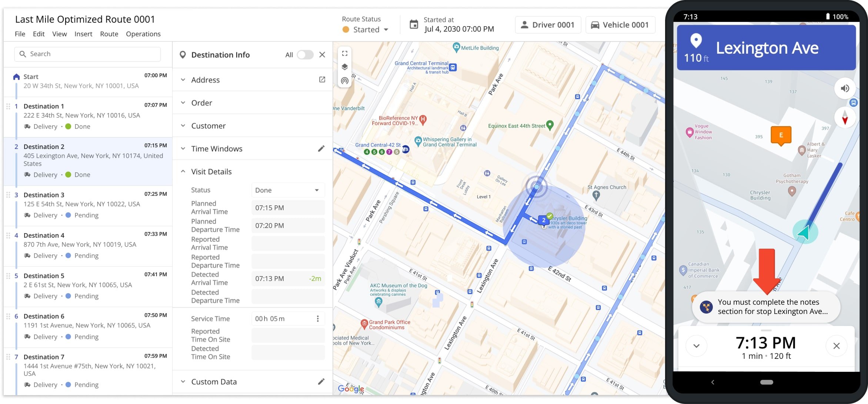Image resolution: width=868 pixels, height=404 pixels.
Task: Tap the Lexington Ave direction banner
Action: (766, 48)
